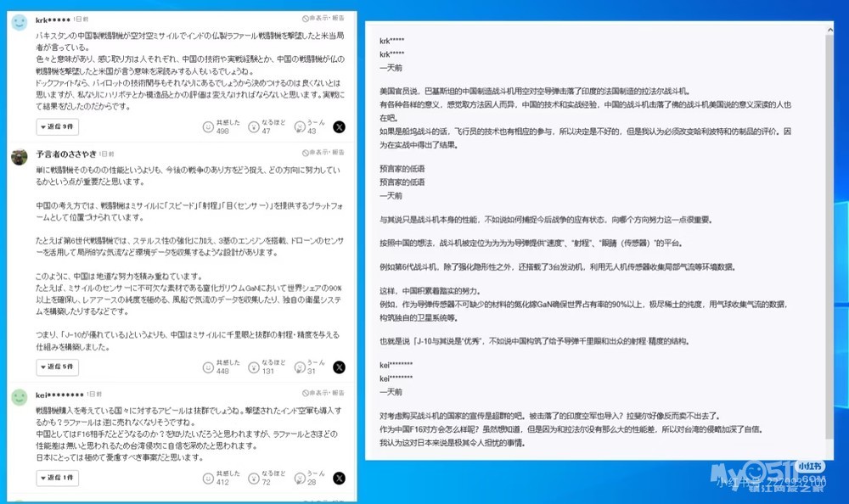Open krk's blue smiley avatar
The width and height of the screenshot is (849, 504).
click(x=20, y=23)
